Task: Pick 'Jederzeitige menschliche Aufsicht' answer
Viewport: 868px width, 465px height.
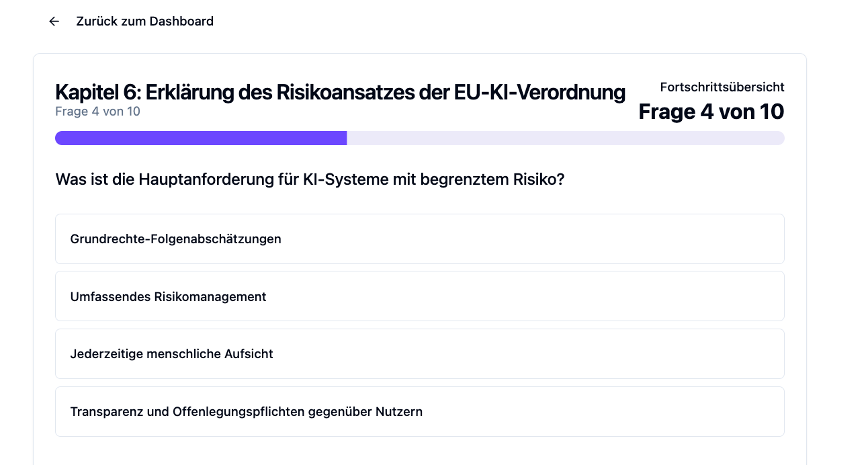Action: (419, 353)
